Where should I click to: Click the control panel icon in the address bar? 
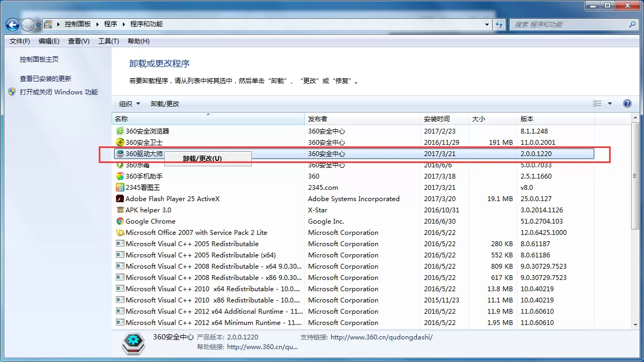tap(48, 24)
